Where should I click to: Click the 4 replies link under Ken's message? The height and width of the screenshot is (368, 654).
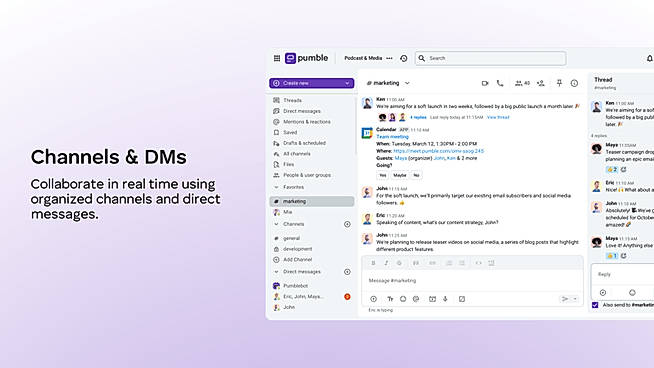point(418,118)
